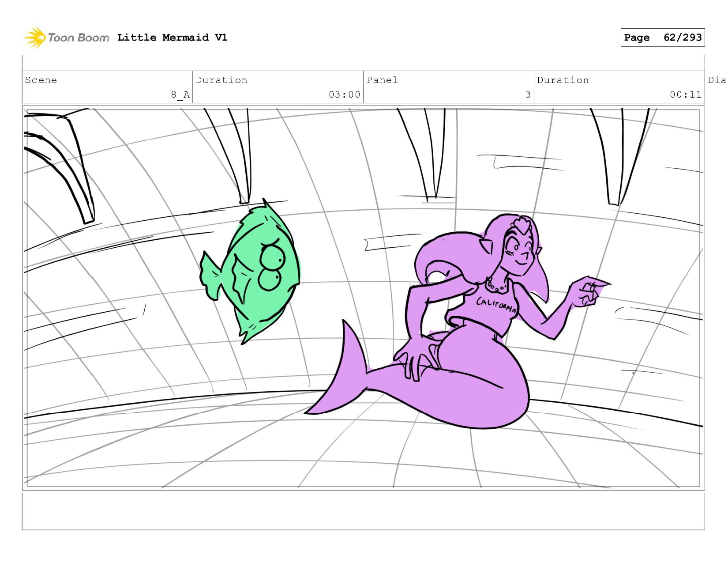Select the scene duration value '03:00'
This screenshot has width=728, height=563.
345,94
